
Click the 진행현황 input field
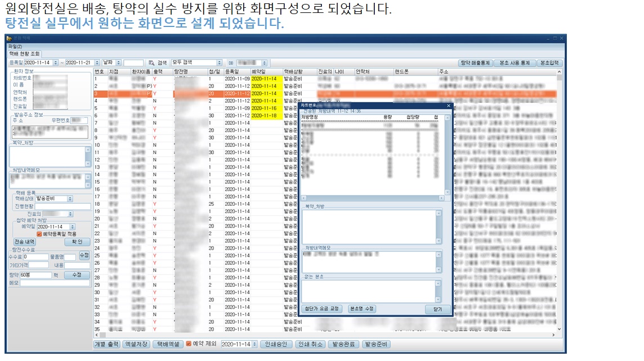(62, 206)
